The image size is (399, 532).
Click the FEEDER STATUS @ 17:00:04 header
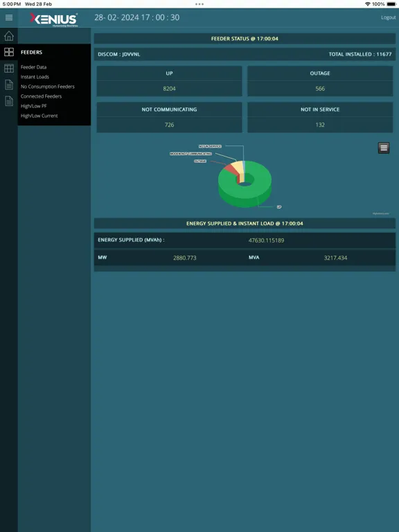[245, 39]
